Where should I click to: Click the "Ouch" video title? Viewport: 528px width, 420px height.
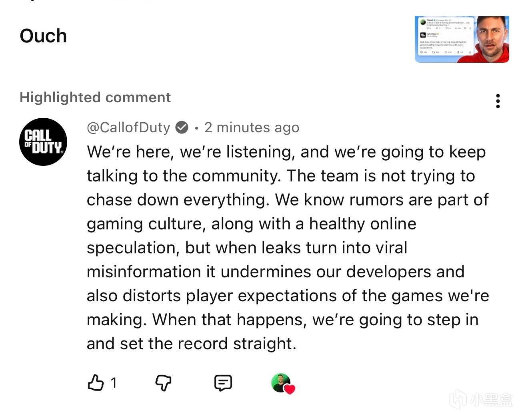pyautogui.click(x=43, y=36)
